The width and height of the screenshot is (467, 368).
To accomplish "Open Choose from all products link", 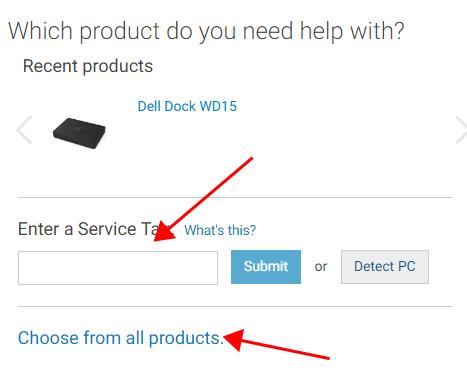I will click(x=120, y=338).
